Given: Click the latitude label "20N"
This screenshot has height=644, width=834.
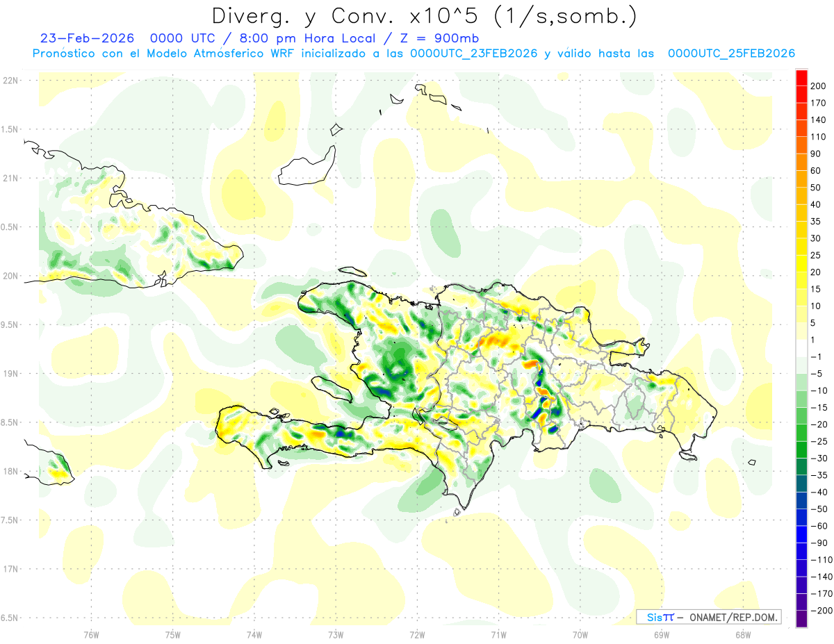Looking at the screenshot, I should click(x=10, y=276).
